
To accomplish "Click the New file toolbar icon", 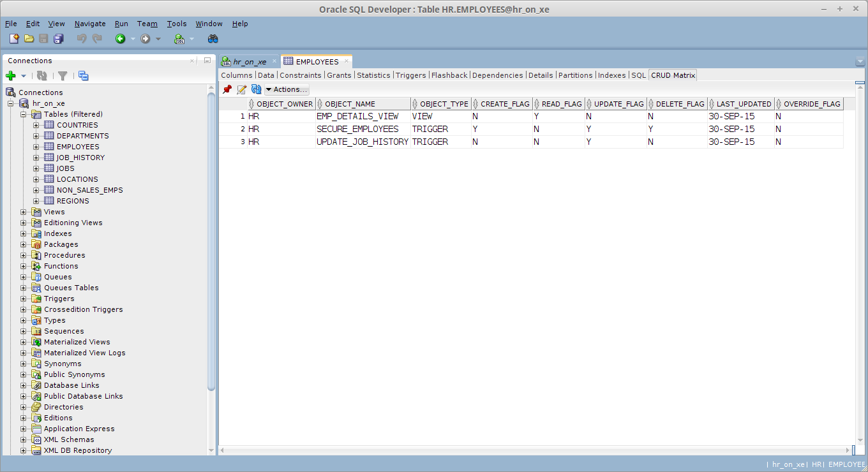I will [14, 39].
